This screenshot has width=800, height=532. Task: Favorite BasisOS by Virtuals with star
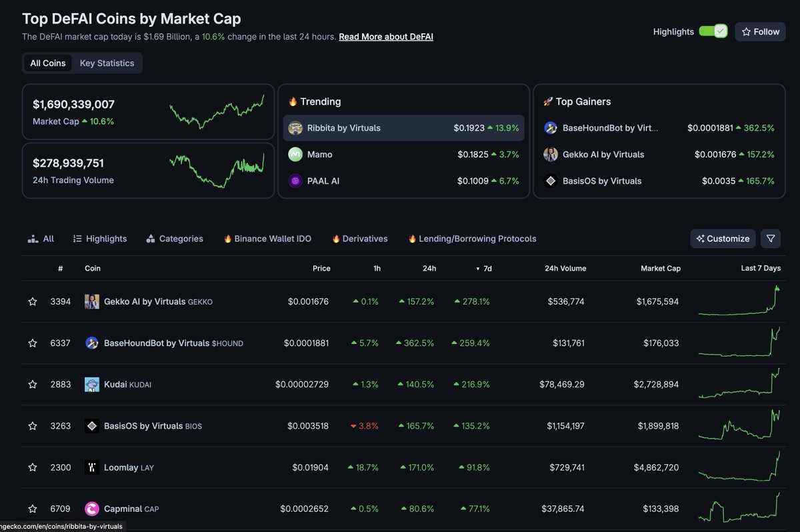[32, 426]
